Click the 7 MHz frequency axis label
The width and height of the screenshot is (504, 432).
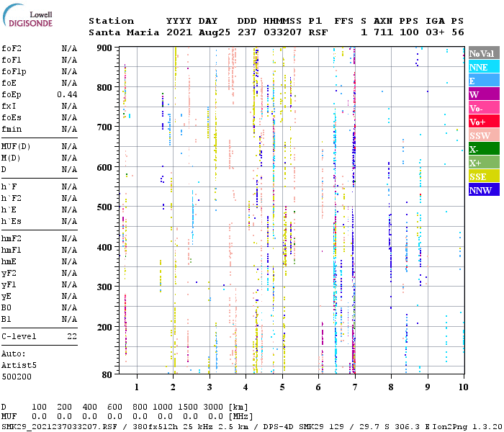coord(354,387)
